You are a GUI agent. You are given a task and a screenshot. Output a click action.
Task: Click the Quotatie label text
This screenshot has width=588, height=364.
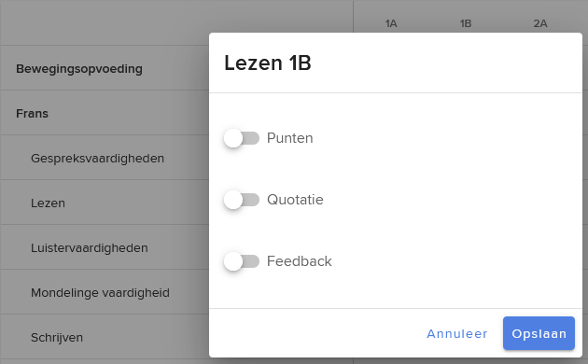coord(295,200)
